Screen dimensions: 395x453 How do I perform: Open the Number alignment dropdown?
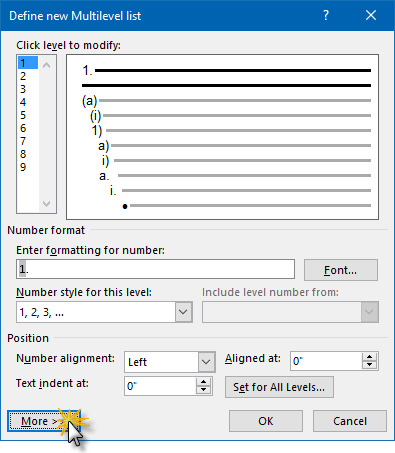tap(206, 362)
